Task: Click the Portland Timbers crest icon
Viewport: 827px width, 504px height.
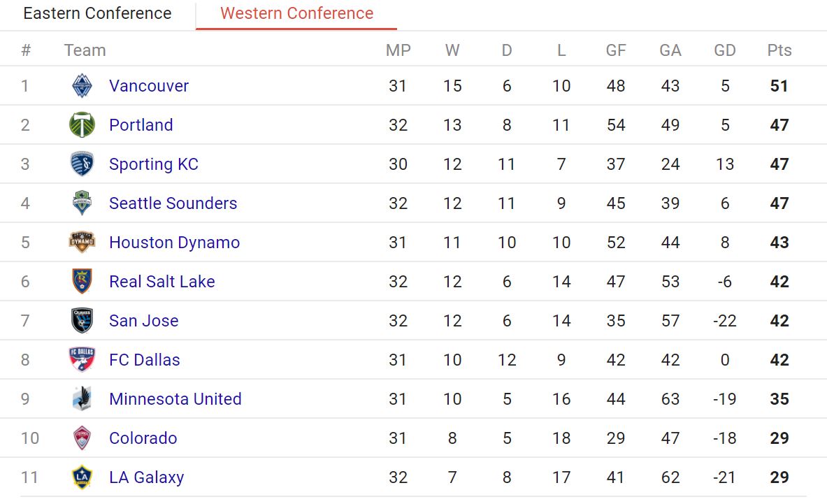Action: [82, 125]
